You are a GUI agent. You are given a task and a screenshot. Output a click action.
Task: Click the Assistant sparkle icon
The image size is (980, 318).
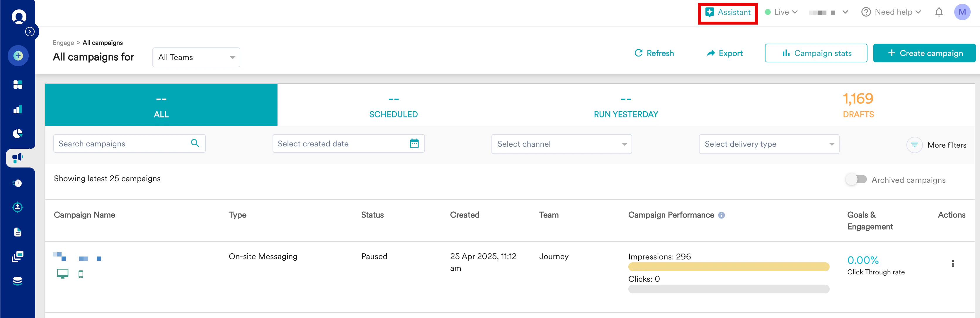point(710,12)
